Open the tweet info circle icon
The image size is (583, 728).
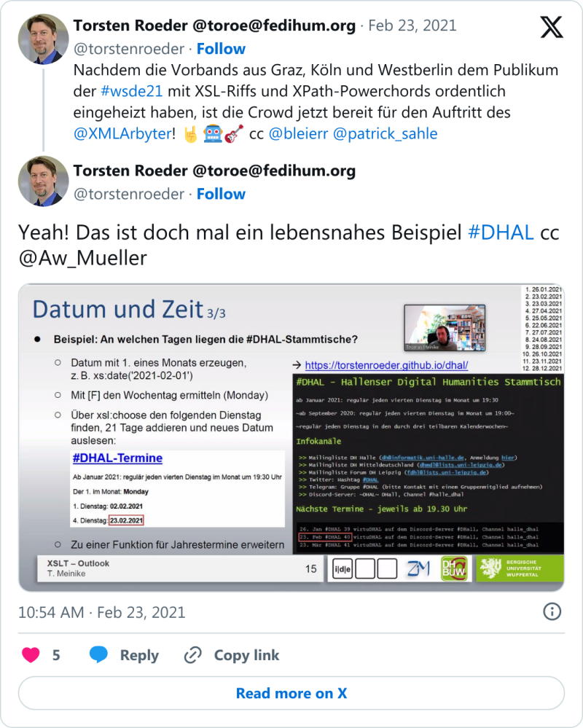coord(552,611)
